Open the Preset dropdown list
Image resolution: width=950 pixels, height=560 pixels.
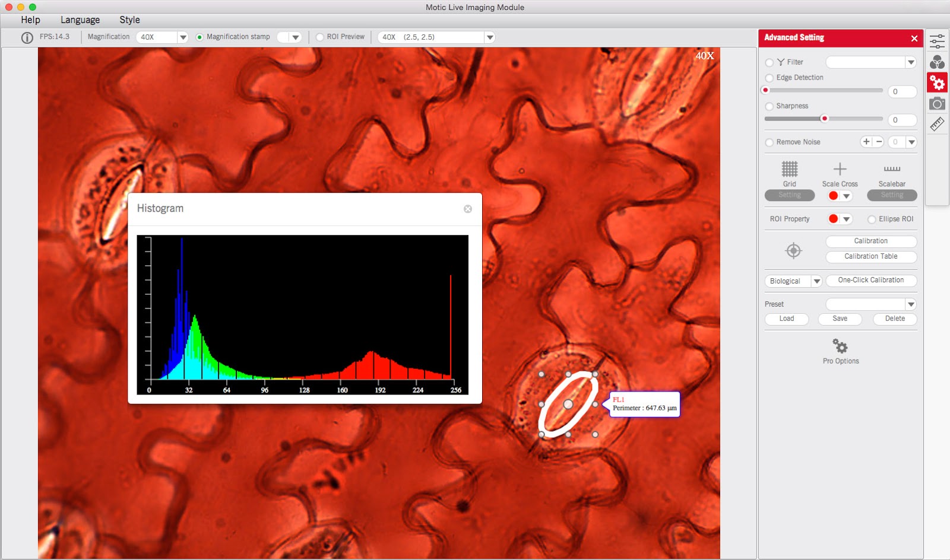point(910,304)
